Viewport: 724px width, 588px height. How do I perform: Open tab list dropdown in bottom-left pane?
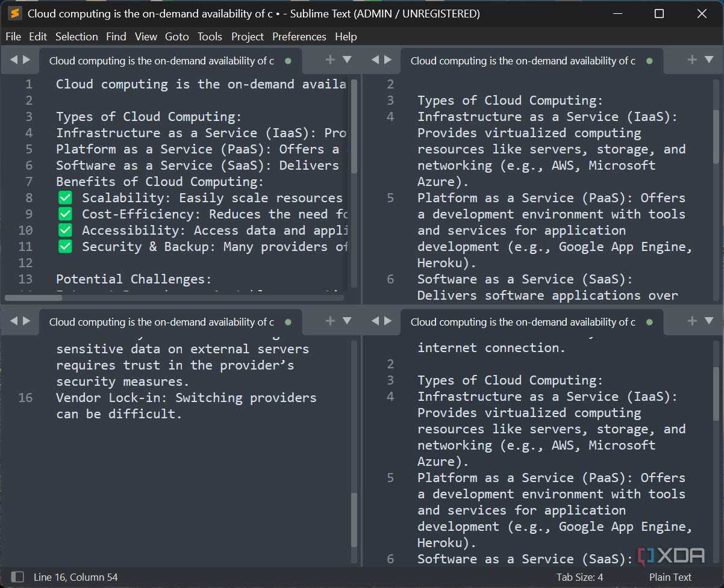[x=347, y=321]
